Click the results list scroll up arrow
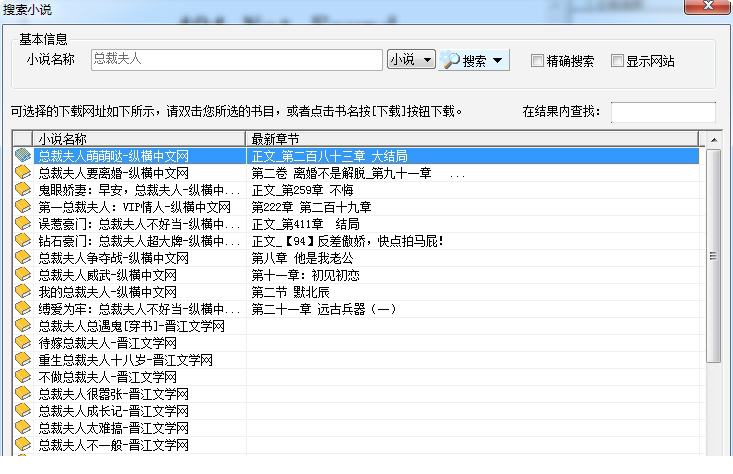The image size is (733, 474). click(x=713, y=140)
